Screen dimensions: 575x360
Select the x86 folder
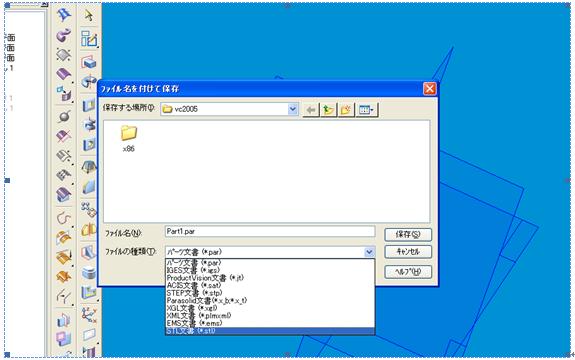tap(128, 138)
